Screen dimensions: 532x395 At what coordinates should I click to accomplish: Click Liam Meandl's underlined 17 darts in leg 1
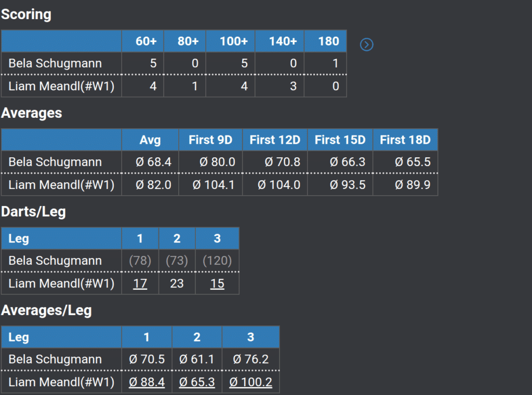[140, 284]
